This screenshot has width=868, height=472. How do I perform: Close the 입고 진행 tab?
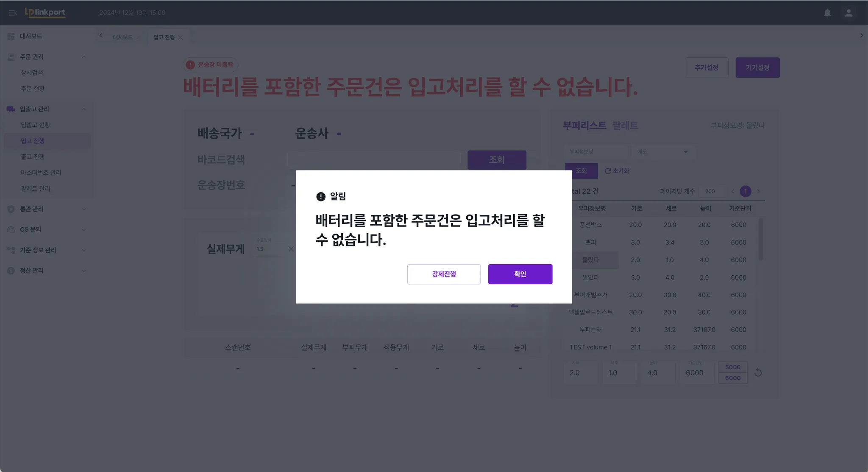[x=181, y=37]
